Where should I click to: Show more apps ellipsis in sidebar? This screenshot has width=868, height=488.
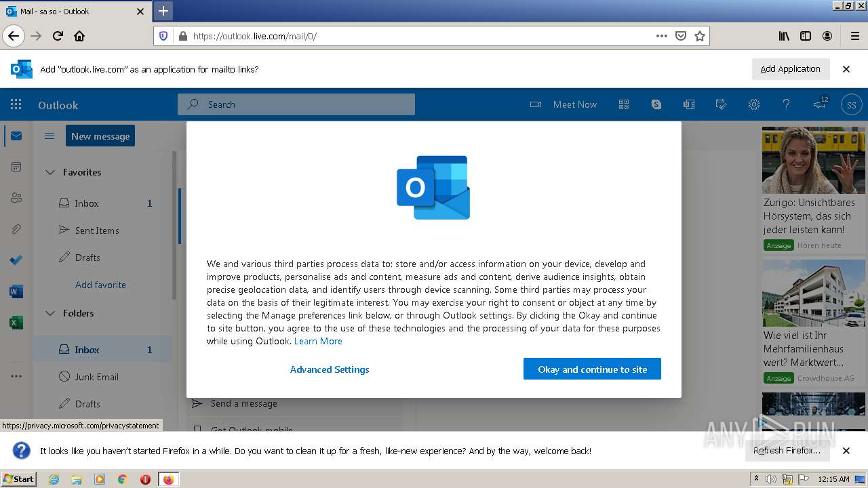pyautogui.click(x=16, y=376)
